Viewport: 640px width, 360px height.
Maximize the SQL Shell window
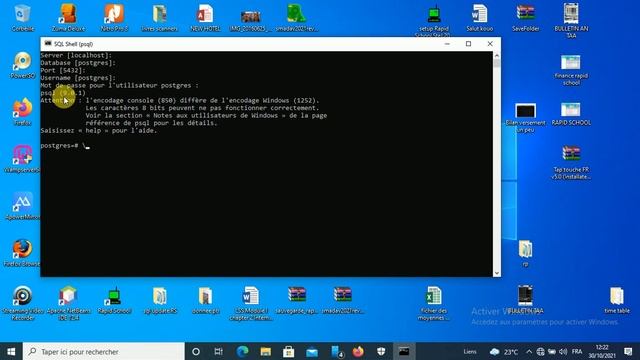(469, 44)
